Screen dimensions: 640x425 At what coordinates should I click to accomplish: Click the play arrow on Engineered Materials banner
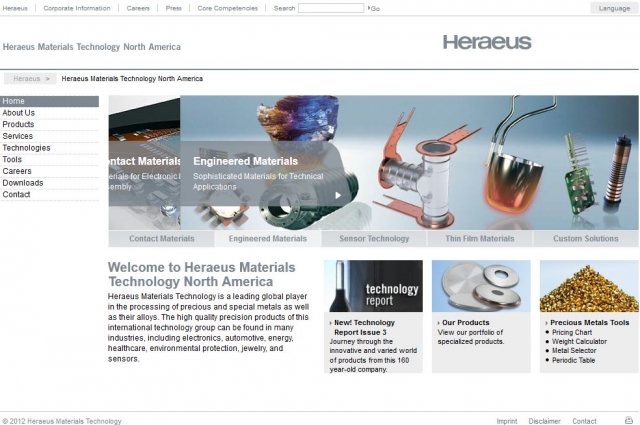[x=338, y=196]
